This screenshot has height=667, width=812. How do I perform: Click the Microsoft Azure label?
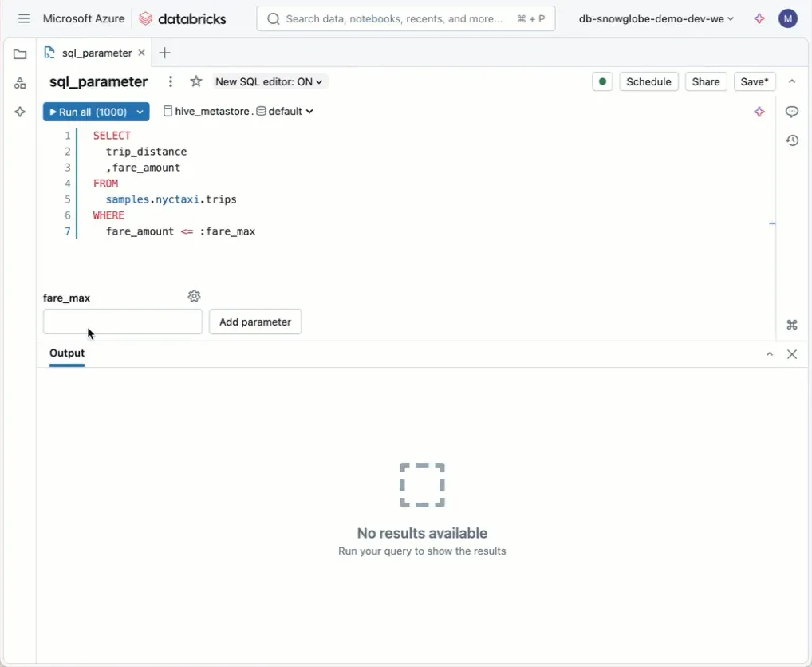coord(84,18)
